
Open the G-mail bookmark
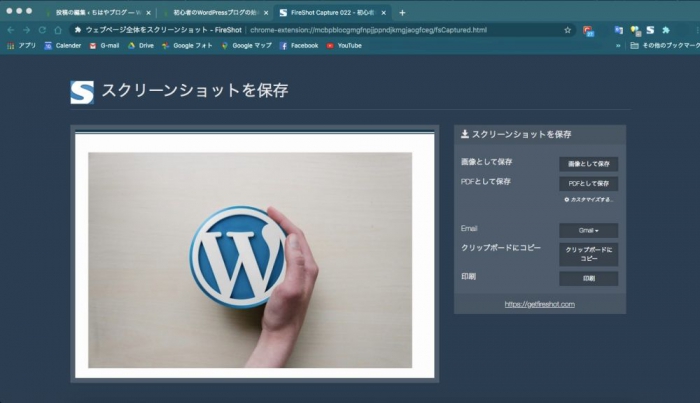pyautogui.click(x=104, y=46)
